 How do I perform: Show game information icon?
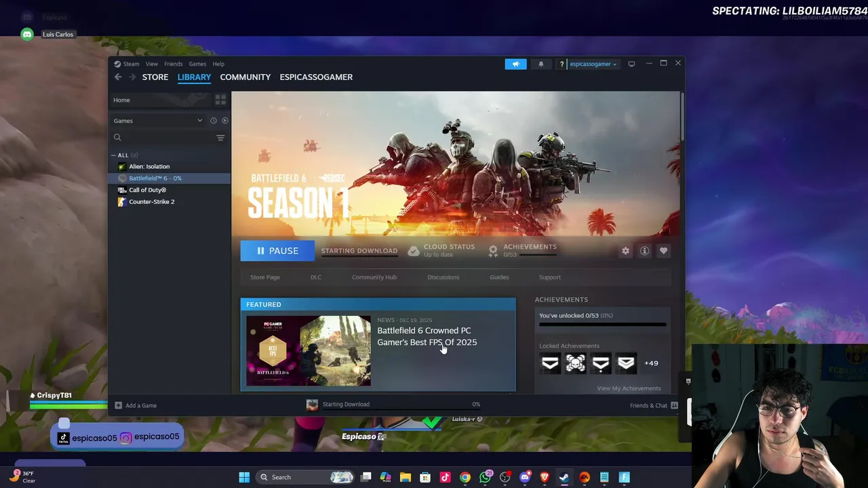point(644,251)
